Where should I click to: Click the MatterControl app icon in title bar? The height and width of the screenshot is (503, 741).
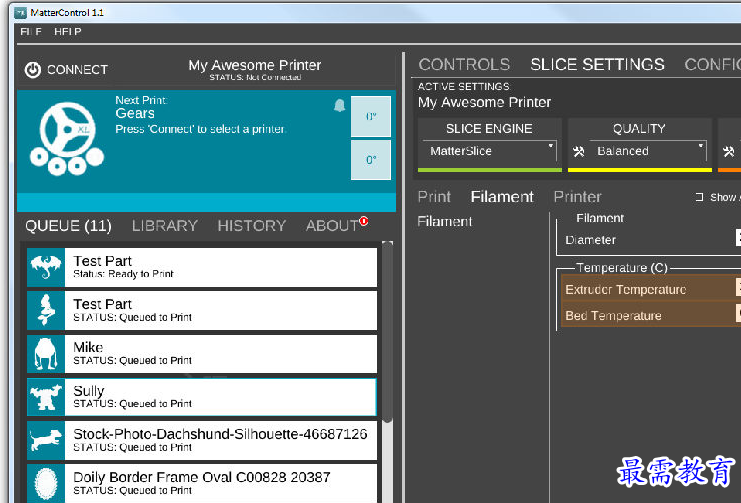pos(20,13)
